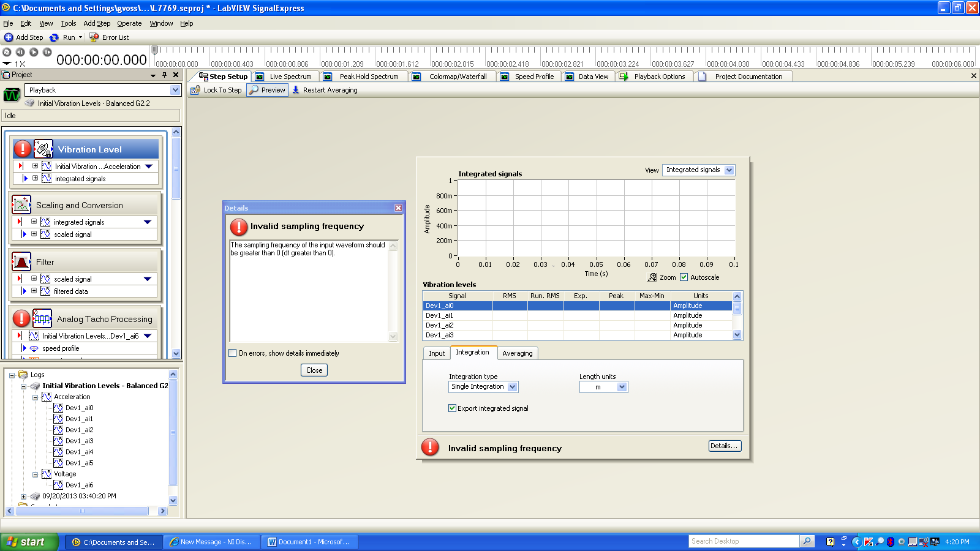
Task: Click the Vibration Level step icon
Action: click(x=43, y=149)
